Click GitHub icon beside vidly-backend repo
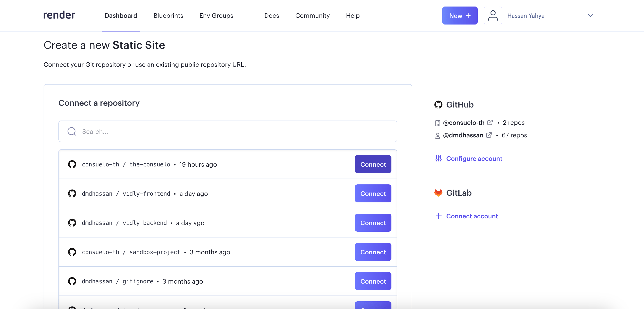The image size is (644, 309). coord(72,223)
